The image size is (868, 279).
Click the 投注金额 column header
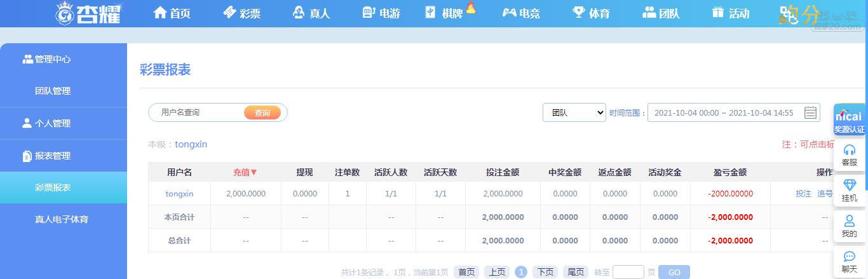[x=503, y=172]
